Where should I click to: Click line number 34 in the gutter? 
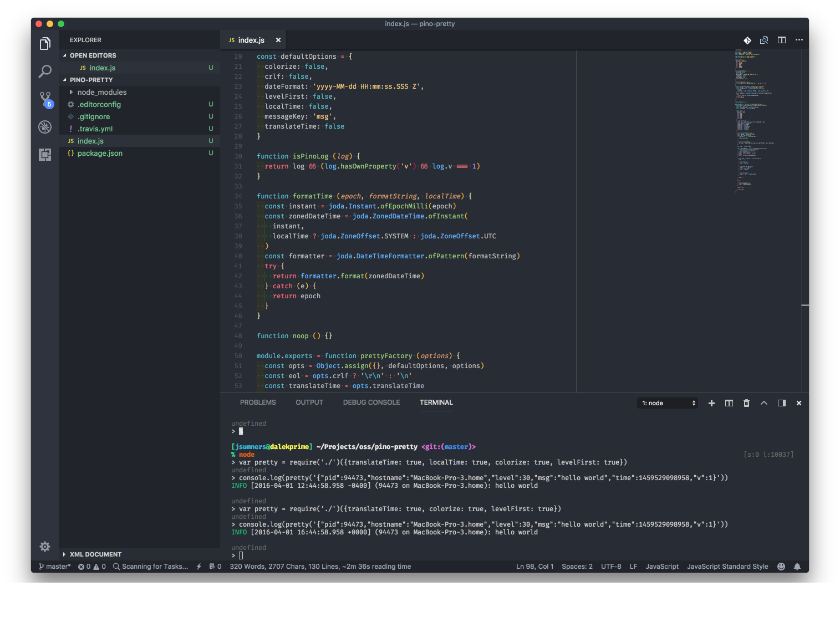coord(238,196)
